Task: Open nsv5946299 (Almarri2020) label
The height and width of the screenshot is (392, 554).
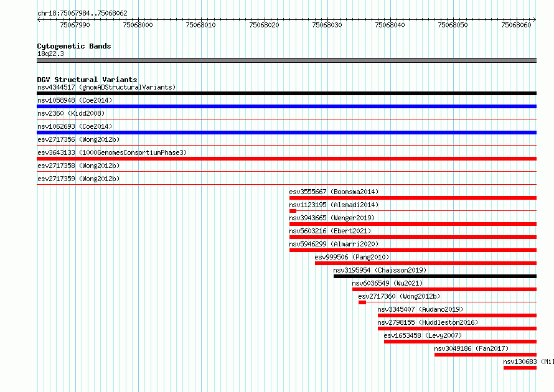Action: pos(334,244)
